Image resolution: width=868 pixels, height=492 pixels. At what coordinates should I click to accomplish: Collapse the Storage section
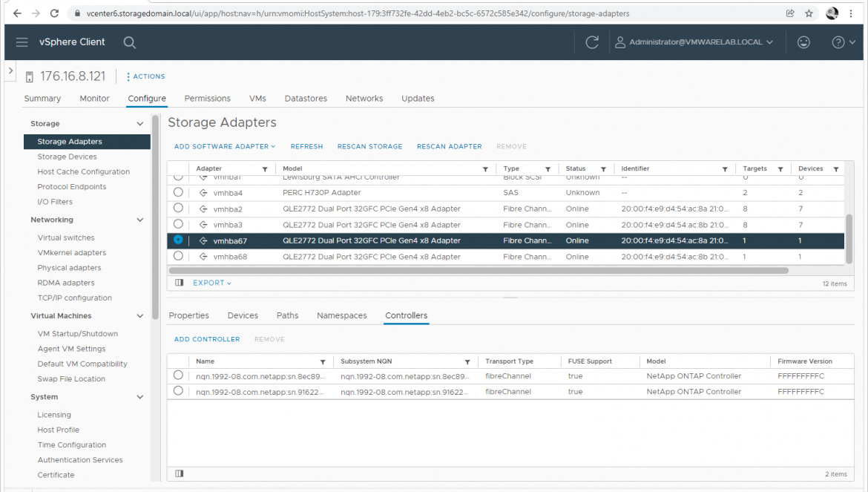tap(140, 124)
